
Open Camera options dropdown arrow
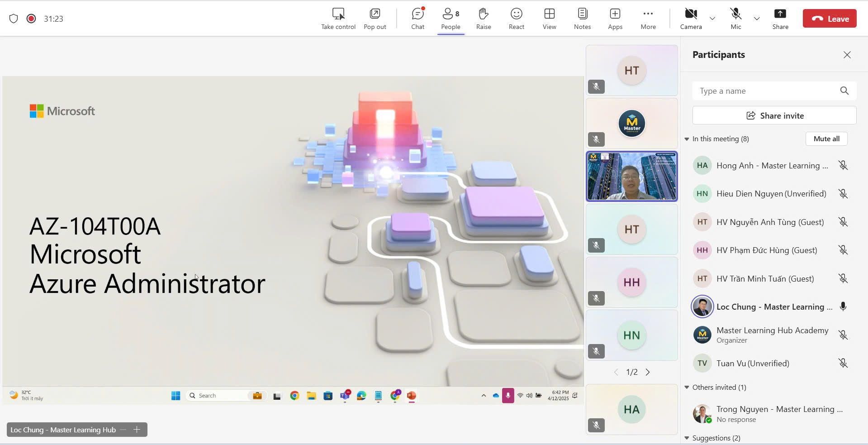pos(712,19)
